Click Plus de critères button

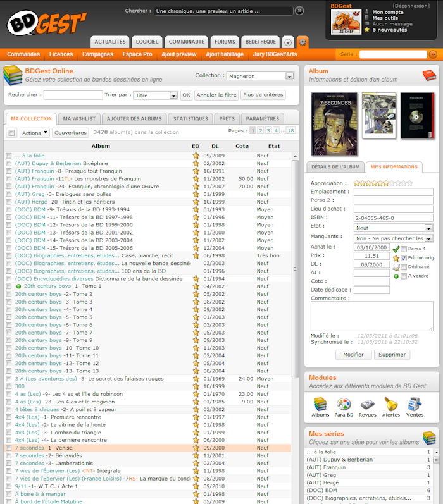(x=263, y=95)
